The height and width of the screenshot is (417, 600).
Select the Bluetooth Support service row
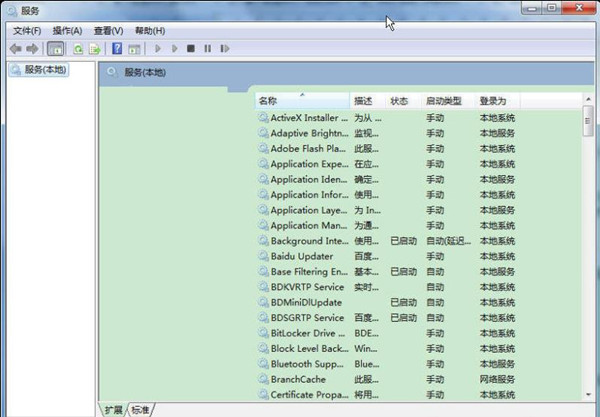308,364
